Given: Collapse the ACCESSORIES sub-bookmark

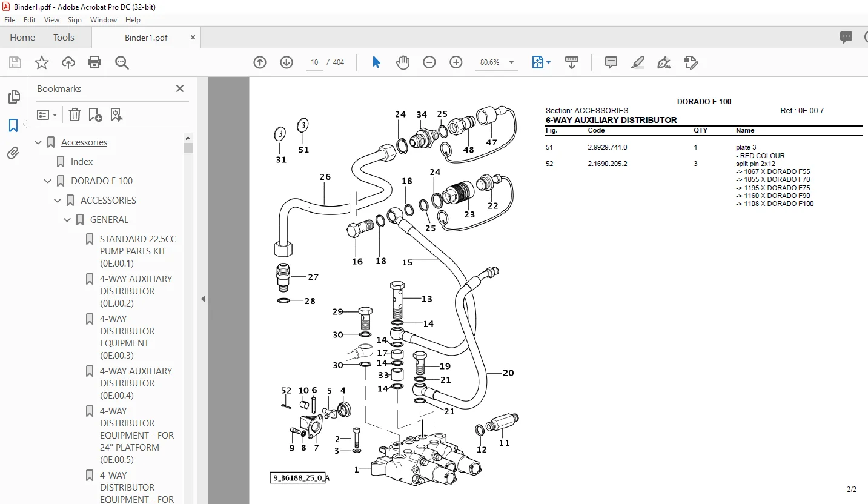Looking at the screenshot, I should 58,201.
